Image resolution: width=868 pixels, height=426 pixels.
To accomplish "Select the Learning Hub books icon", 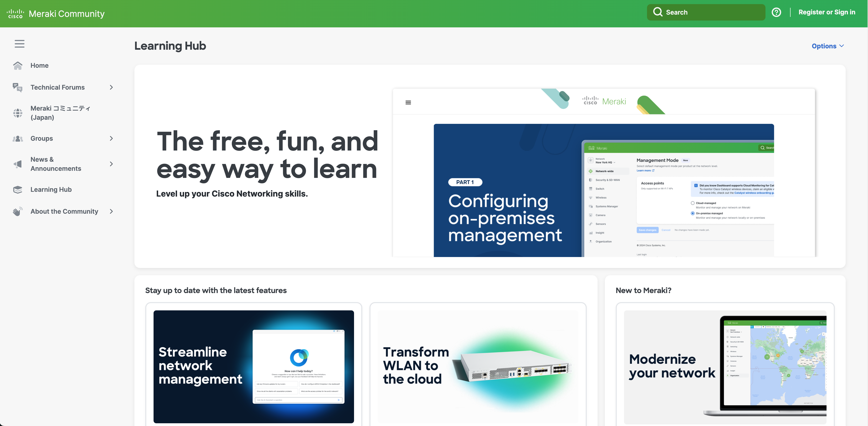I will pyautogui.click(x=18, y=190).
